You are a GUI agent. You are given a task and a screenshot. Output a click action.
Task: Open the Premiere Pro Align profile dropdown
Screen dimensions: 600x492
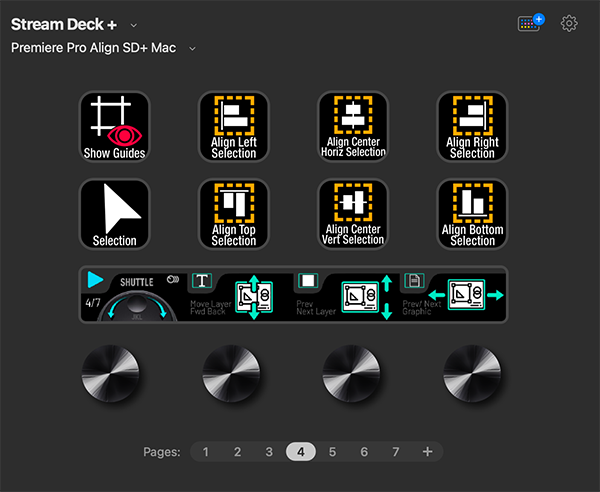(x=192, y=49)
